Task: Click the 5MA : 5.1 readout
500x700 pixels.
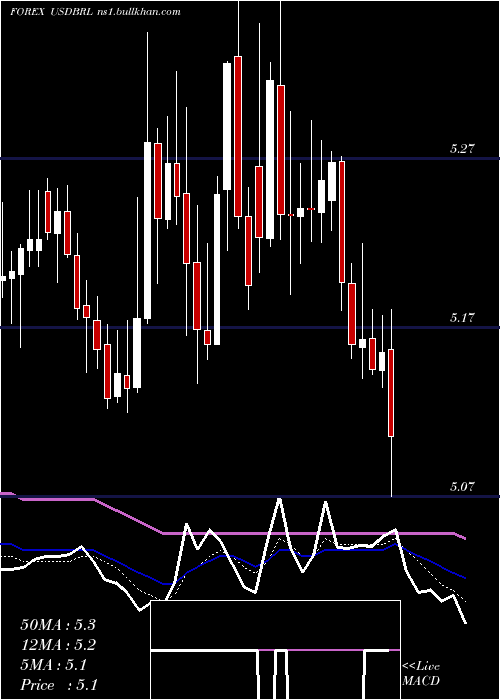Action: click(54, 665)
